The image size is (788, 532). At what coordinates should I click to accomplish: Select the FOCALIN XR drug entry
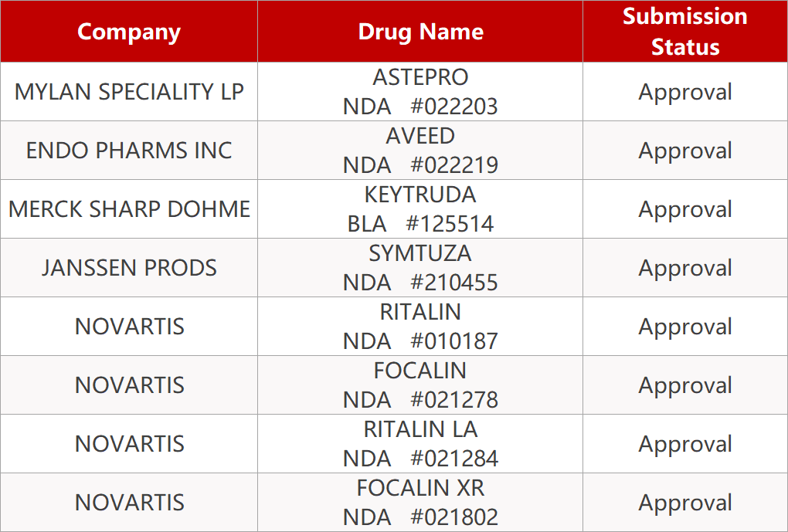pyautogui.click(x=420, y=489)
